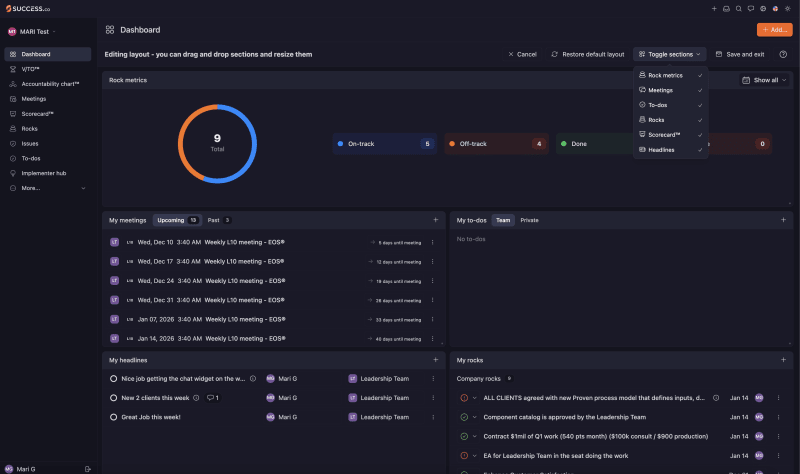The height and width of the screenshot is (474, 800).
Task: Add a new to-do with plus icon
Action: (x=783, y=220)
